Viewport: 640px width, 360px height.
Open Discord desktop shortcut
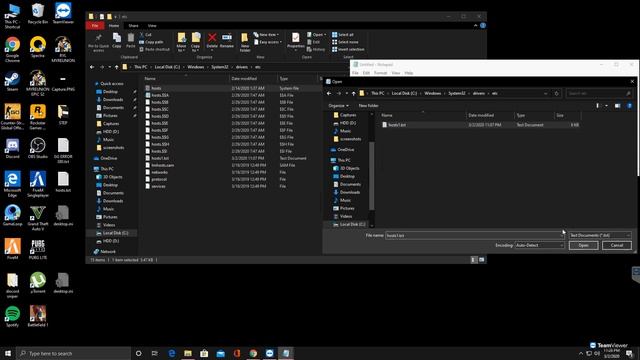(12, 148)
